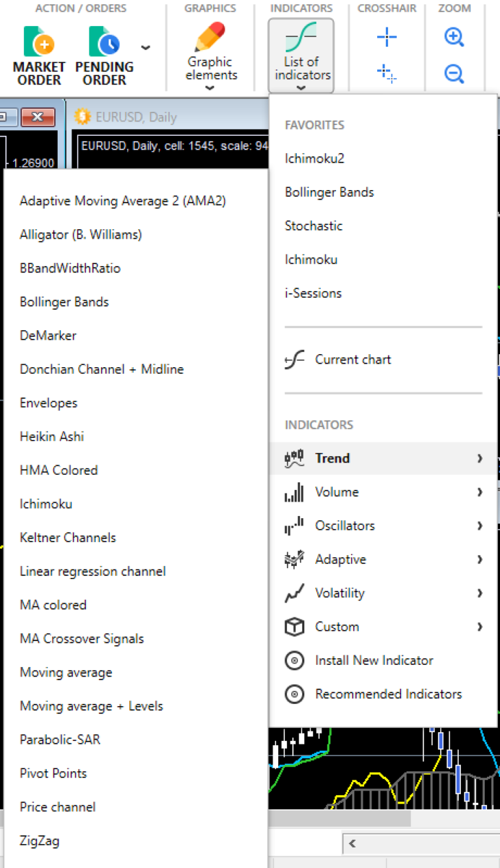
Task: Open Recommended Indicators
Action: (x=388, y=694)
